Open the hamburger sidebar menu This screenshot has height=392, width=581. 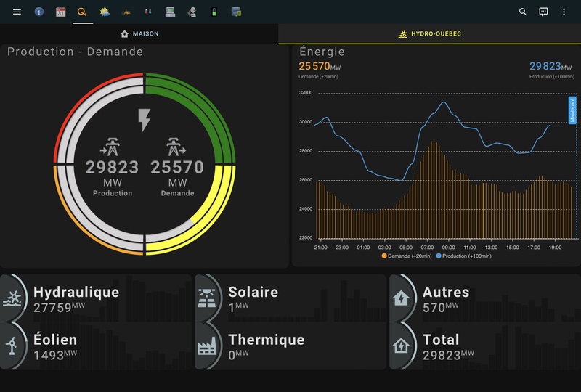coord(17,12)
